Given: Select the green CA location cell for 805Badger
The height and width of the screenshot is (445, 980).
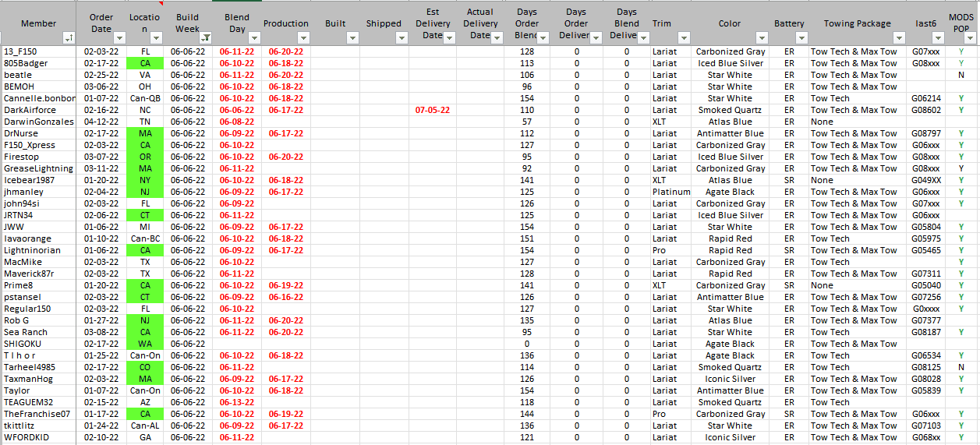Looking at the screenshot, I should pyautogui.click(x=146, y=63).
